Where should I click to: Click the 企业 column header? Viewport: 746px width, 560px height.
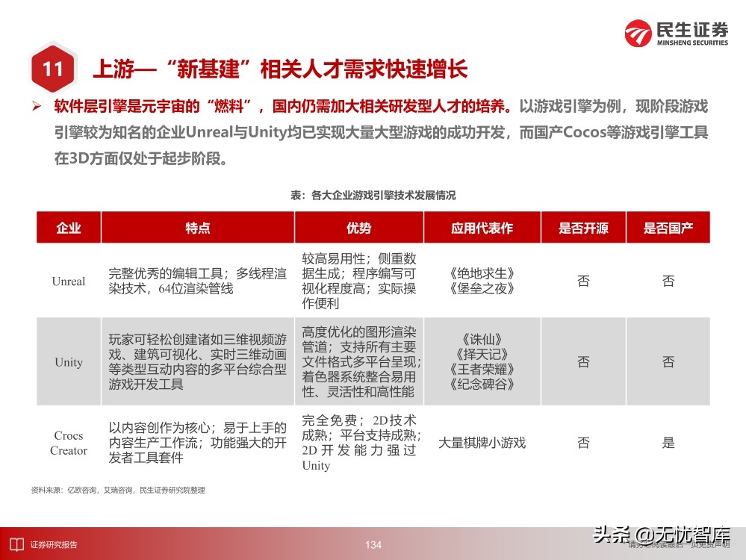click(69, 228)
